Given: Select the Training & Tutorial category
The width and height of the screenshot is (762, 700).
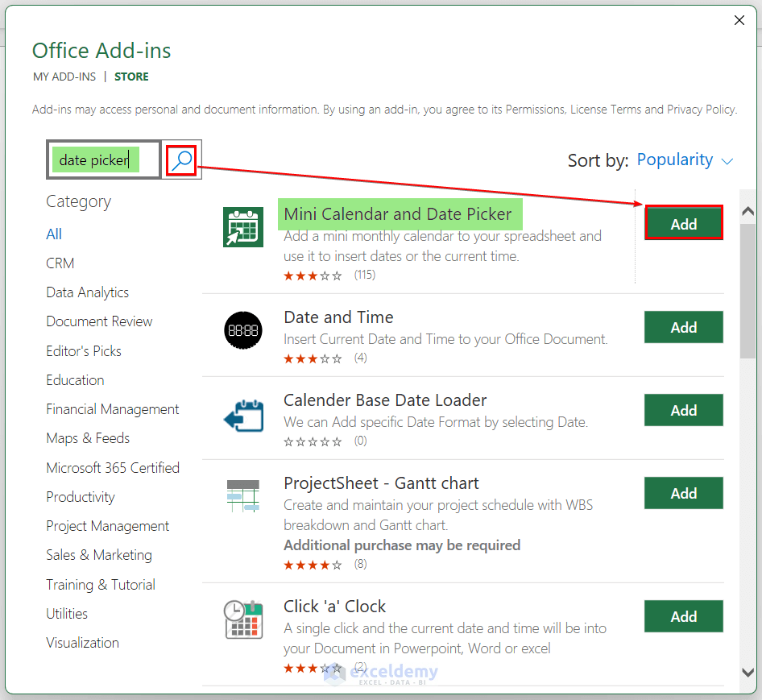Looking at the screenshot, I should tap(101, 584).
